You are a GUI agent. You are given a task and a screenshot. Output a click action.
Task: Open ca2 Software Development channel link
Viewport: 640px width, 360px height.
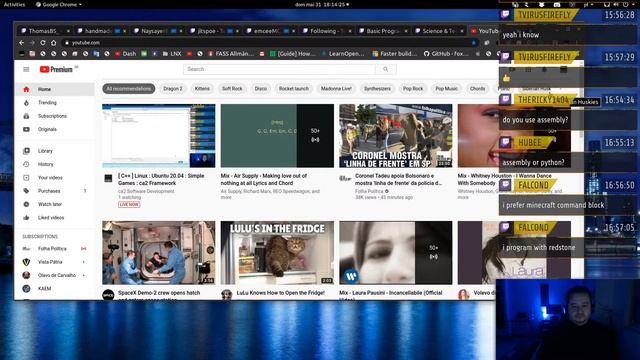click(x=146, y=191)
